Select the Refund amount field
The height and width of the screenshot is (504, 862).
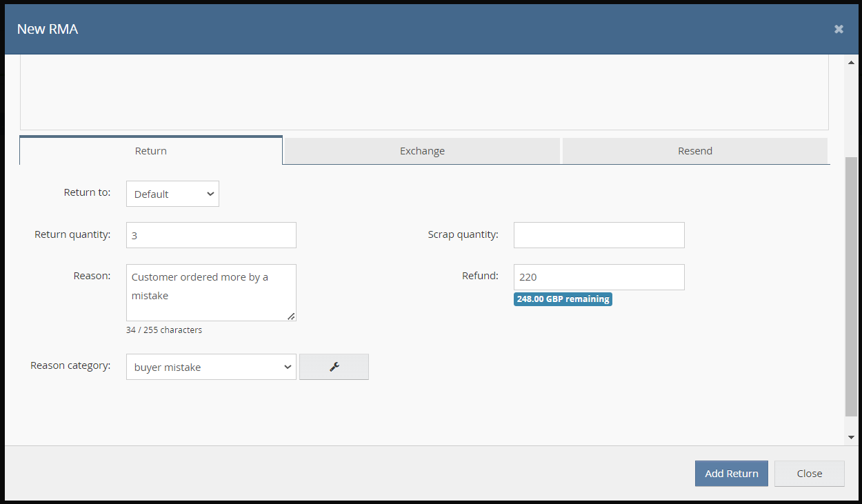pyautogui.click(x=599, y=277)
